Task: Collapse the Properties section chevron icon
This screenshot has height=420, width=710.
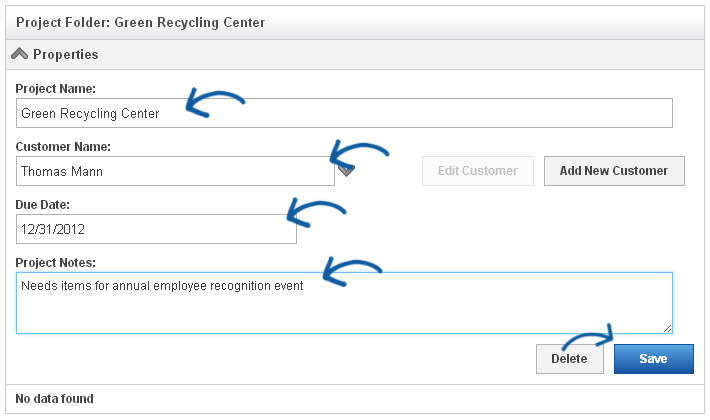Action: (19, 54)
